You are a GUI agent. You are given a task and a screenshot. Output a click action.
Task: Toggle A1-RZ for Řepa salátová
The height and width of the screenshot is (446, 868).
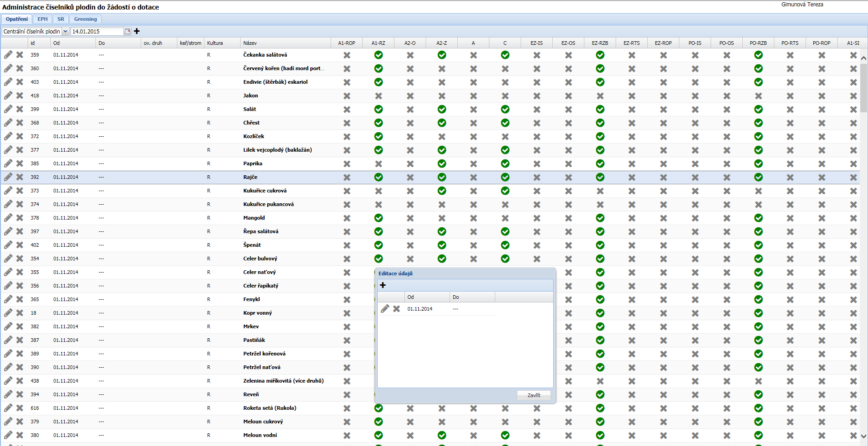click(x=379, y=231)
